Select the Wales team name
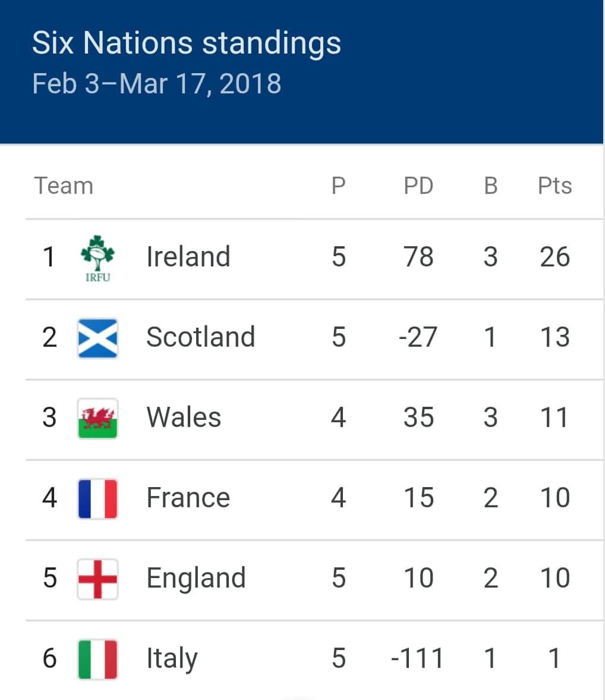Screen dimensions: 605x700 click(184, 418)
